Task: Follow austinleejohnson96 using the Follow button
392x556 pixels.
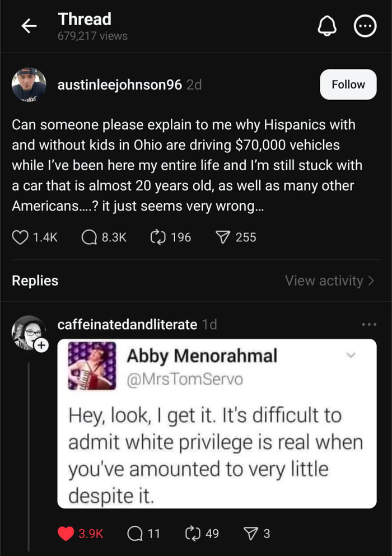Action: 348,85
